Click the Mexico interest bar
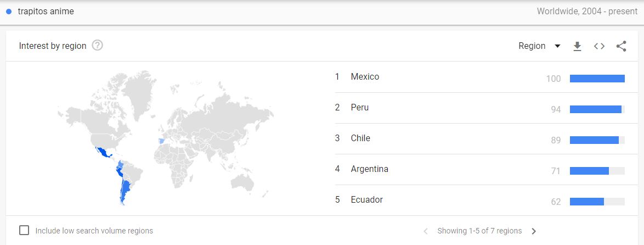The image size is (644, 245). click(x=597, y=79)
